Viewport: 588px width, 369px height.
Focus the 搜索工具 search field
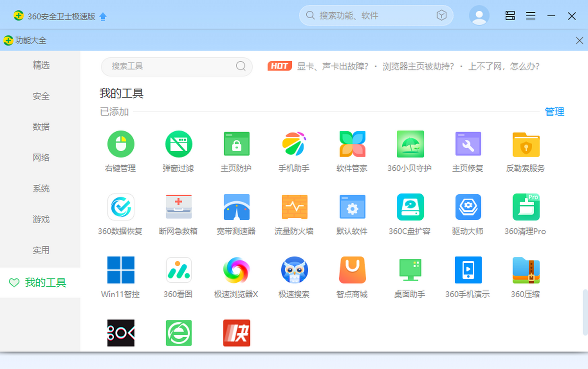(x=171, y=66)
